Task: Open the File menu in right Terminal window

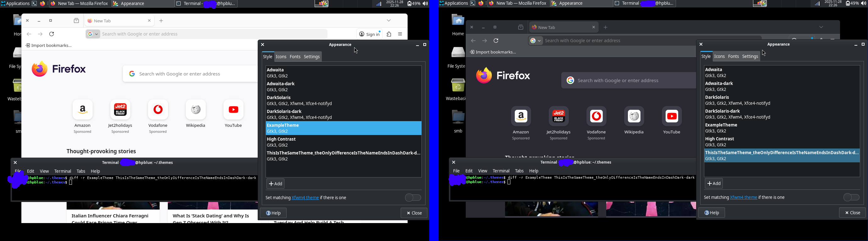Action: (457, 171)
